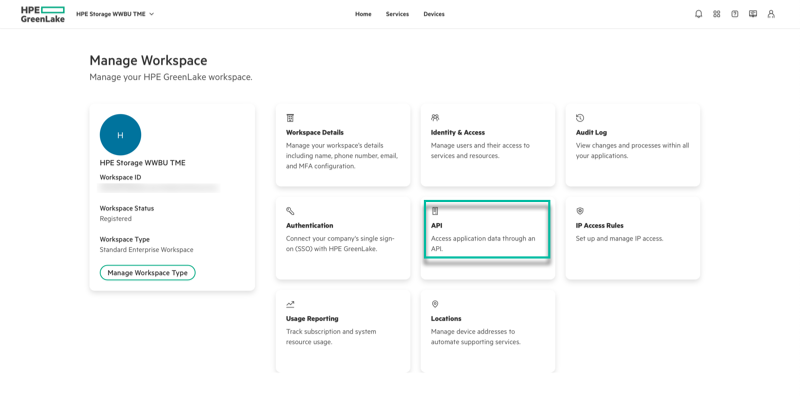This screenshot has width=800, height=396.
Task: Expand the HPE Storage WWBU TME workspace dropdown
Action: 115,14
